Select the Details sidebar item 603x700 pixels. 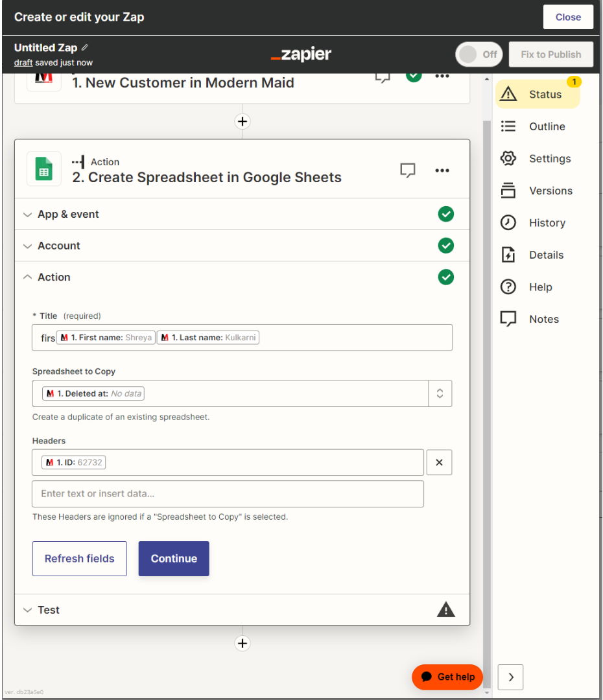click(x=538, y=255)
